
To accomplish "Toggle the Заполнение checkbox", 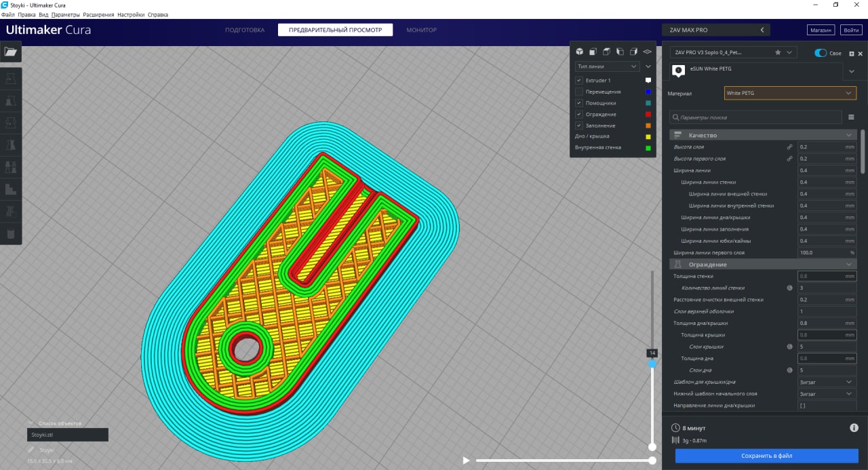I will coord(579,125).
